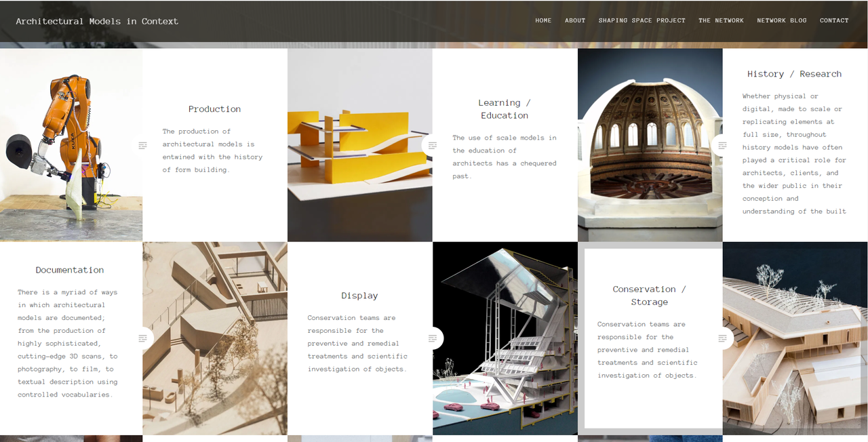
Task: Open the cathedral dome model photo
Action: click(649, 144)
